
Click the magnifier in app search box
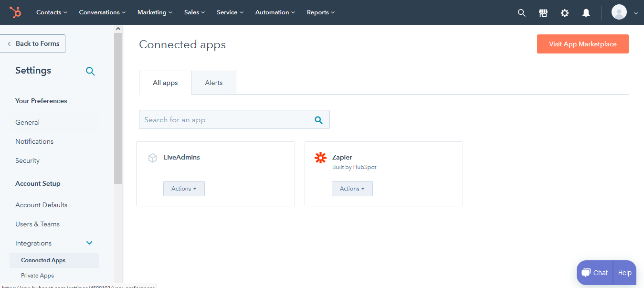319,120
